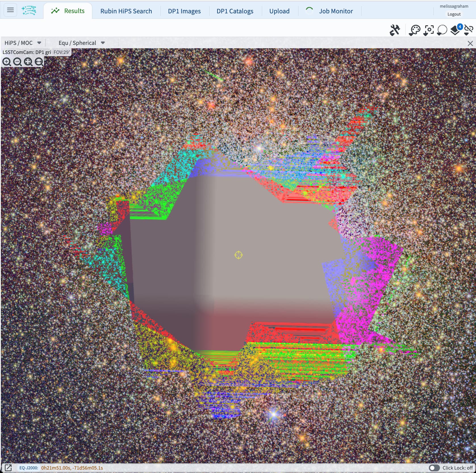The image size is (476, 473).
Task: Open the center-on-target dropdown icon
Action: coord(429,30)
